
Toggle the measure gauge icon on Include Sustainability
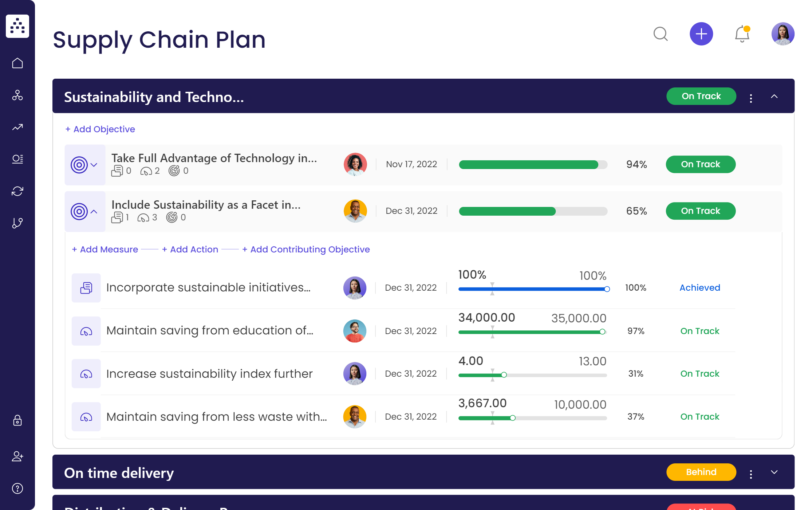click(x=143, y=217)
